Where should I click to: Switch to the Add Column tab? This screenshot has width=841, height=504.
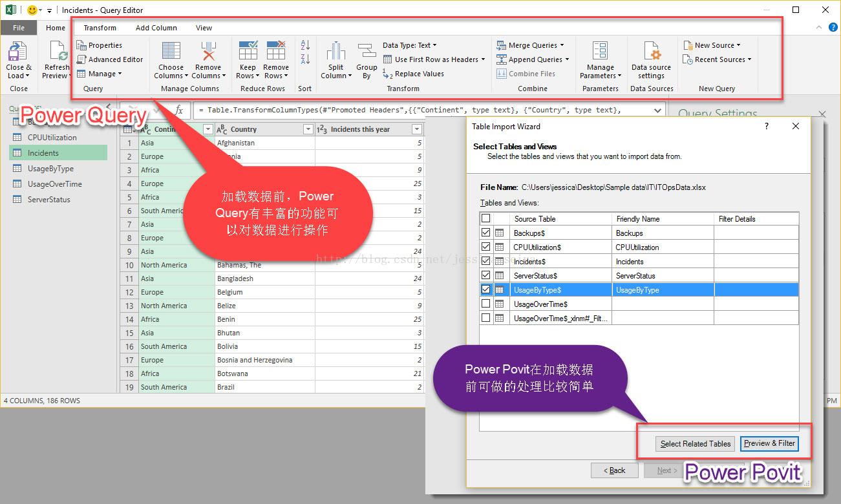pyautogui.click(x=156, y=28)
